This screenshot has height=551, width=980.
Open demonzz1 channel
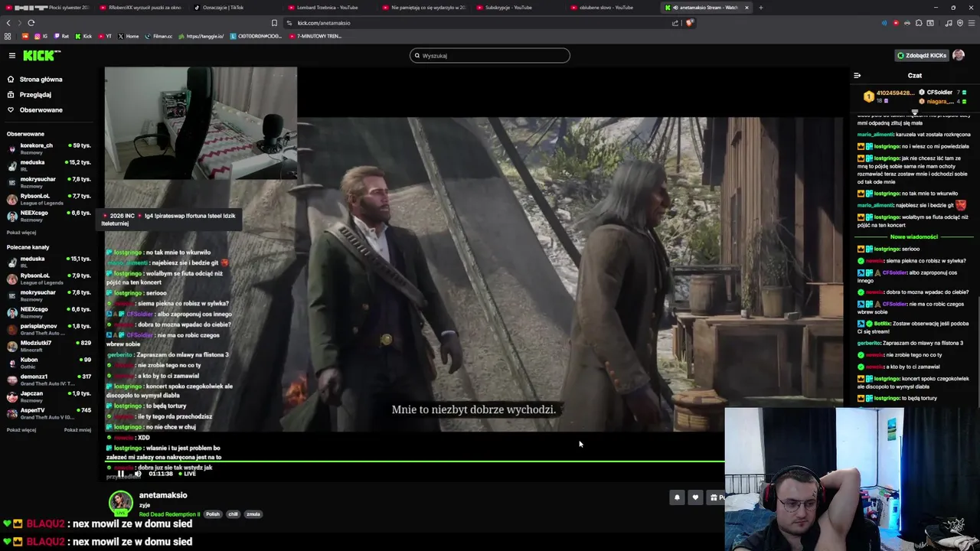click(x=49, y=380)
